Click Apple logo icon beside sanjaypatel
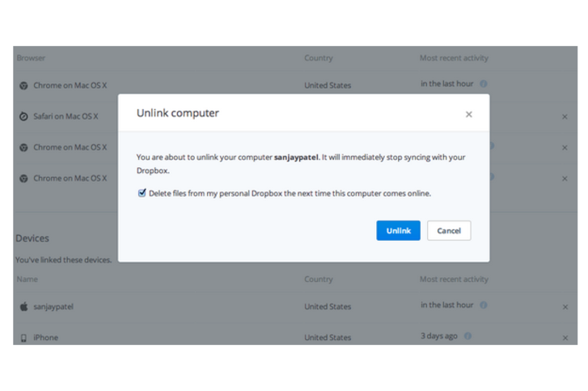 point(23,307)
